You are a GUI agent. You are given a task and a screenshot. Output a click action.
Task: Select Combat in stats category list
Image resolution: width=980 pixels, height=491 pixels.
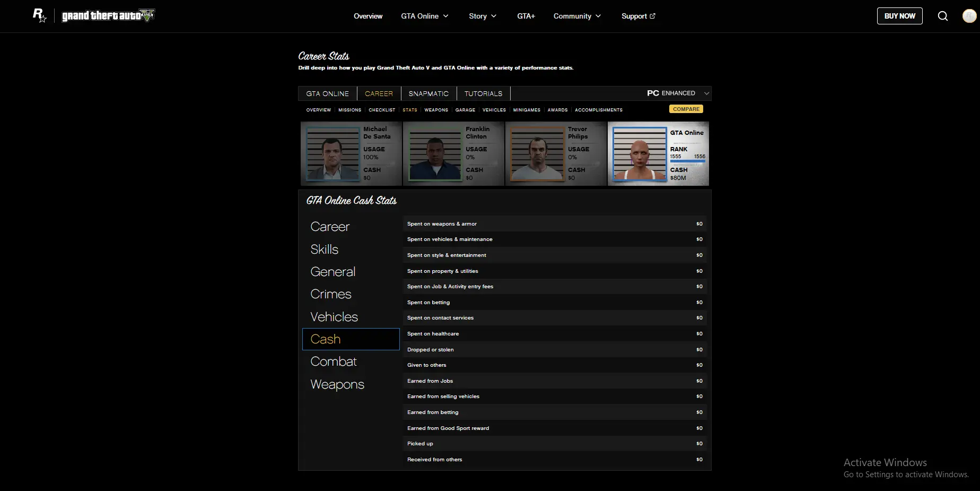[334, 361]
